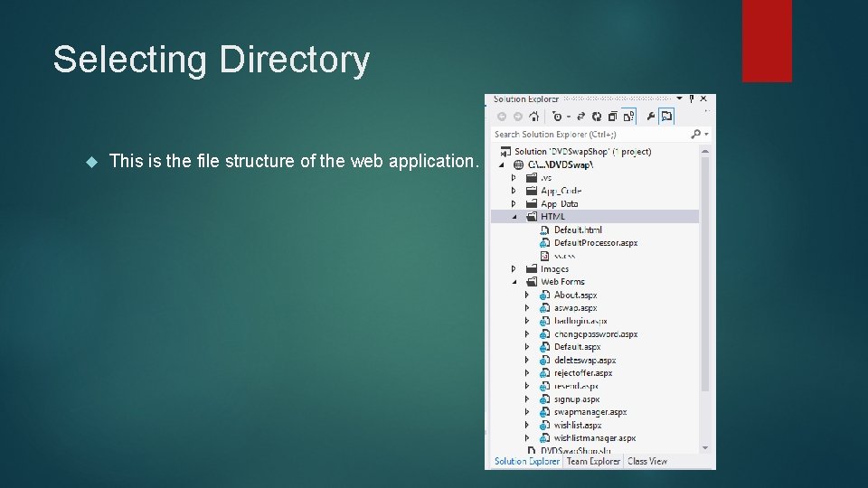
Task: Click the aswap.aspx web form icon
Action: click(x=544, y=308)
